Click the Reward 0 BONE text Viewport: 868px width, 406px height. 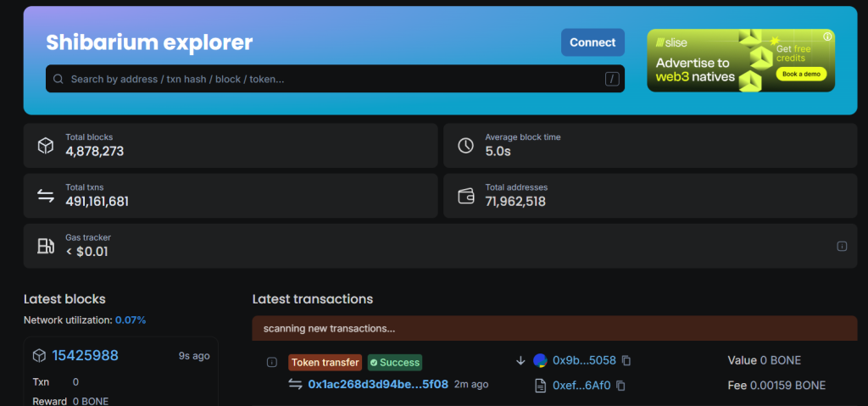[70, 401]
